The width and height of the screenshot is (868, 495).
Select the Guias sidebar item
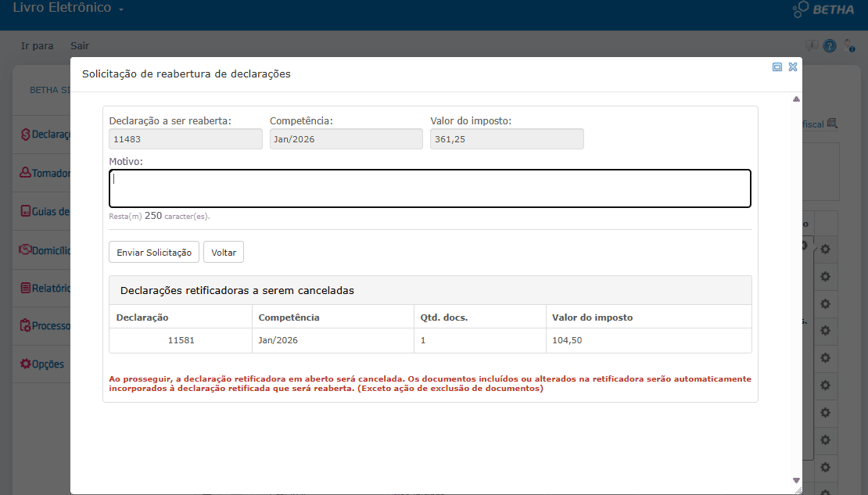coord(45,211)
